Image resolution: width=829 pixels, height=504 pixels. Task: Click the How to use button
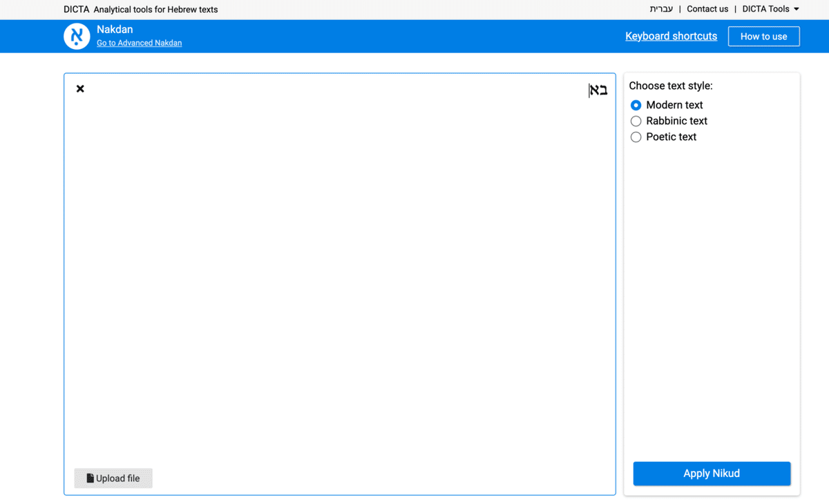[764, 37]
